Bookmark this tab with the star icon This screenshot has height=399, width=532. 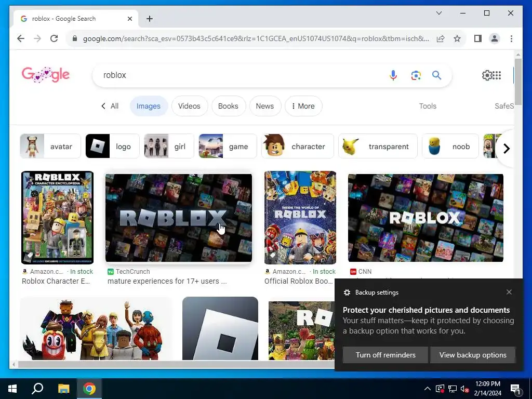[x=457, y=38]
